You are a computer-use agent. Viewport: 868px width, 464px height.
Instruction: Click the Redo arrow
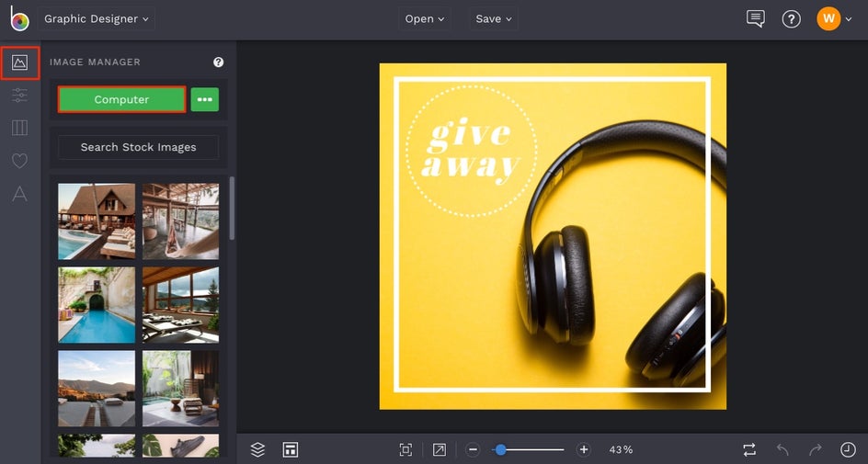(x=815, y=449)
